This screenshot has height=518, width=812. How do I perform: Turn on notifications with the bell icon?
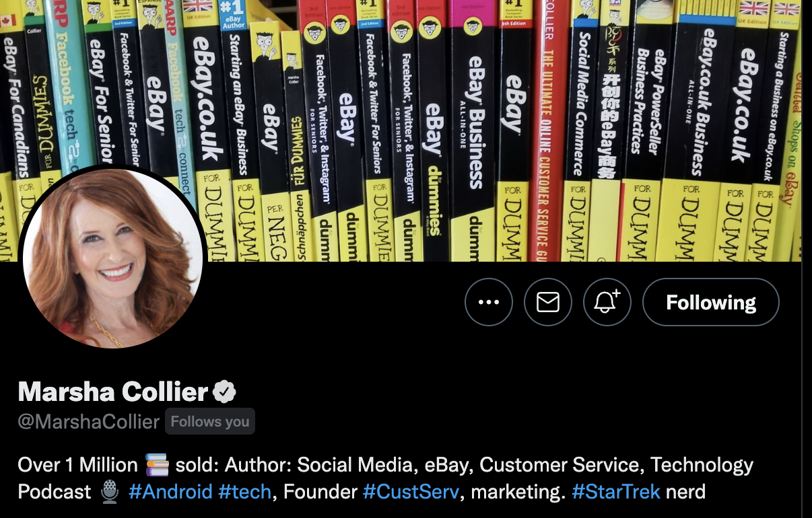pos(607,303)
